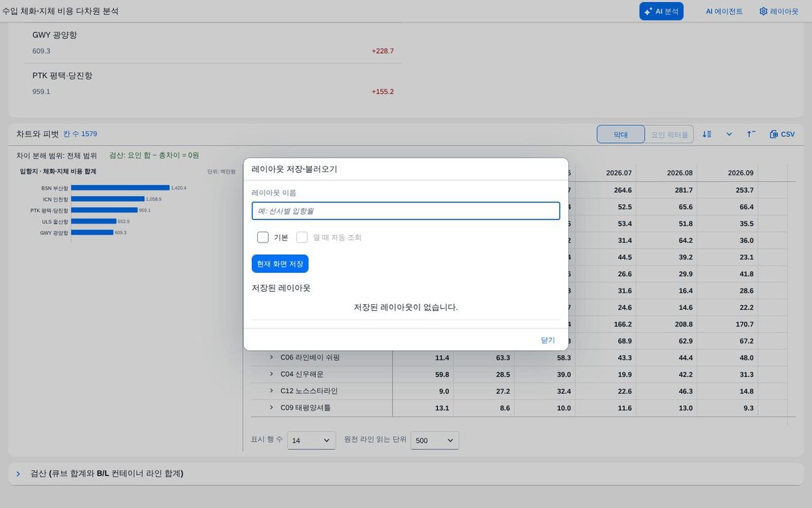The width and height of the screenshot is (812, 508).
Task: Click the AI 분석 sparkle button
Action: coord(661,12)
